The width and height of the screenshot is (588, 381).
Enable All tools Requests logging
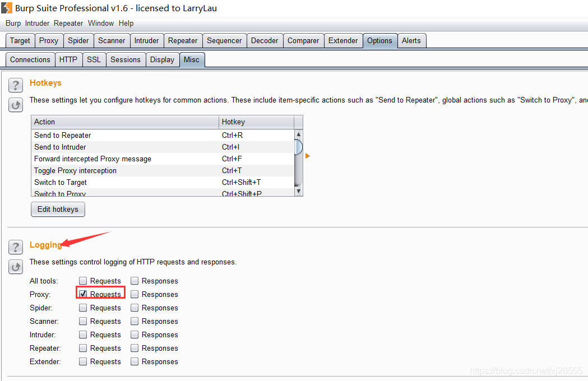[x=83, y=281]
